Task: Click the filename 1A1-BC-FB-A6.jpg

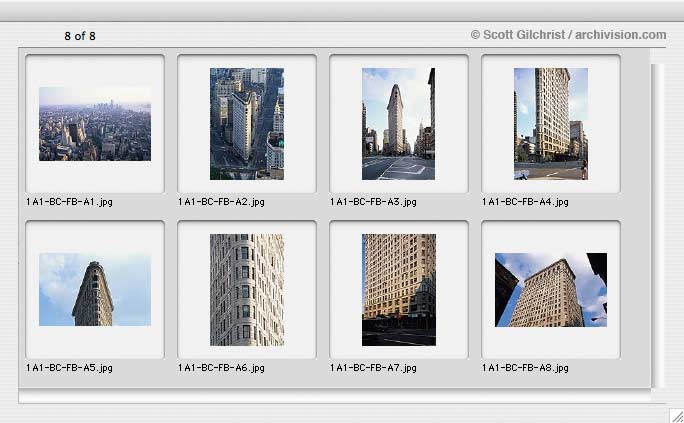Action: 221,368
